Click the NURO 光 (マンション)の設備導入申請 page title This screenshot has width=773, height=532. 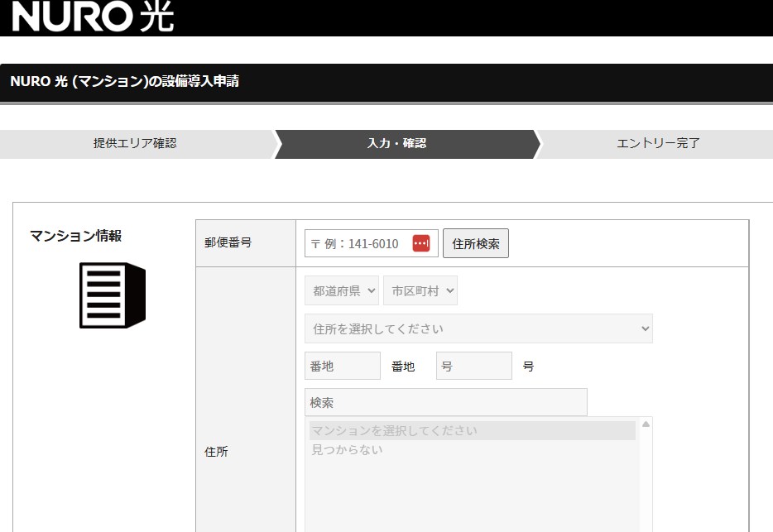[125, 82]
